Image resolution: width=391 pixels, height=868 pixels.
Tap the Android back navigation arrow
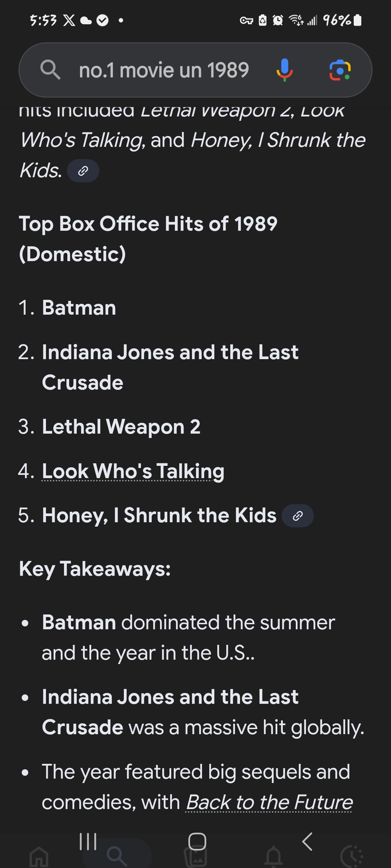[307, 841]
